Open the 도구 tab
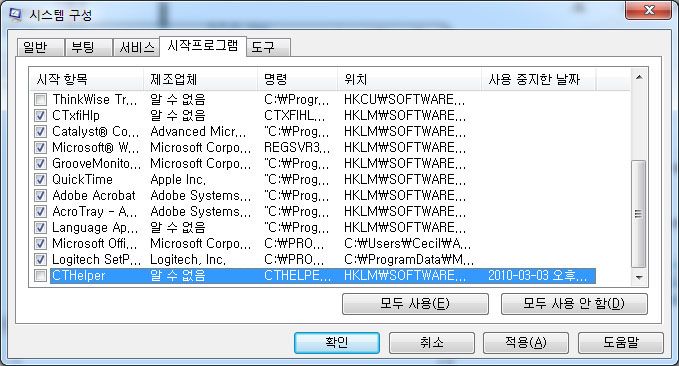 tap(268, 47)
